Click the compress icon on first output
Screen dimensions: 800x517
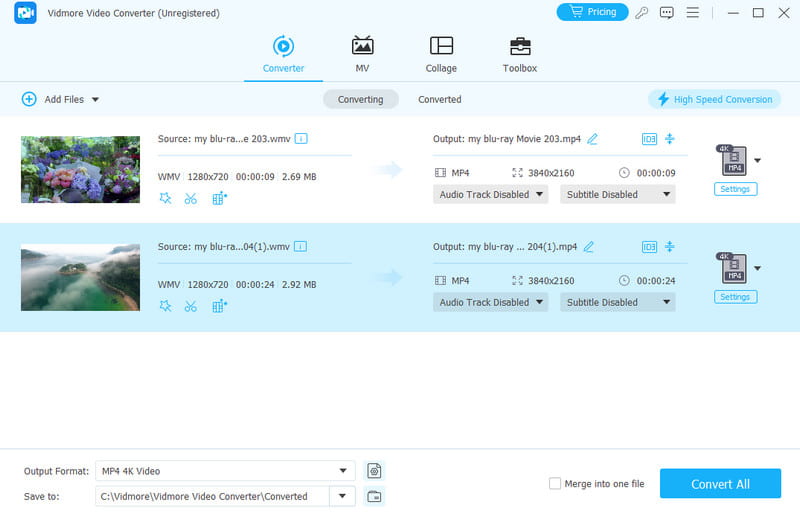pyautogui.click(x=670, y=139)
